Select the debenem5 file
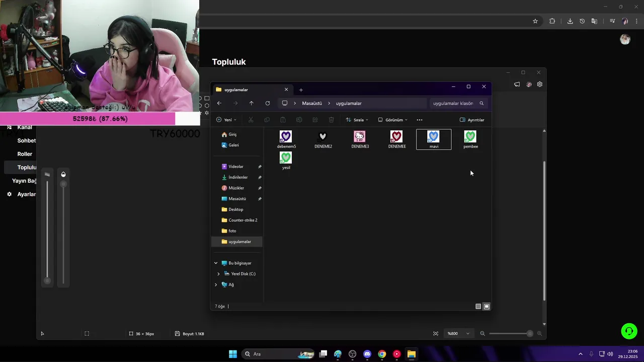Viewport: 644px width, 362px height. (286, 139)
